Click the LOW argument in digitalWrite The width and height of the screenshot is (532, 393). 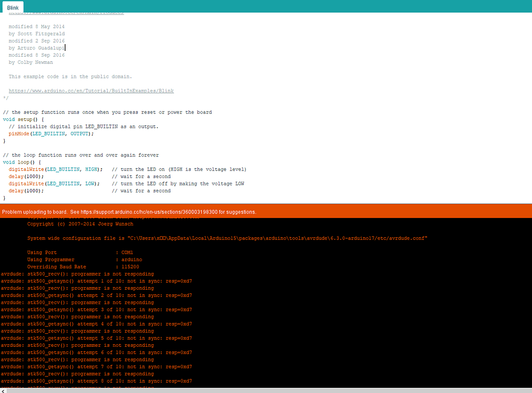pos(89,183)
